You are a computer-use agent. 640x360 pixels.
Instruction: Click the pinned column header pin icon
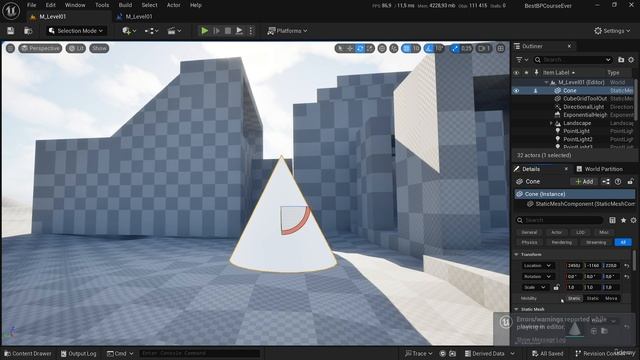pyautogui.click(x=536, y=72)
